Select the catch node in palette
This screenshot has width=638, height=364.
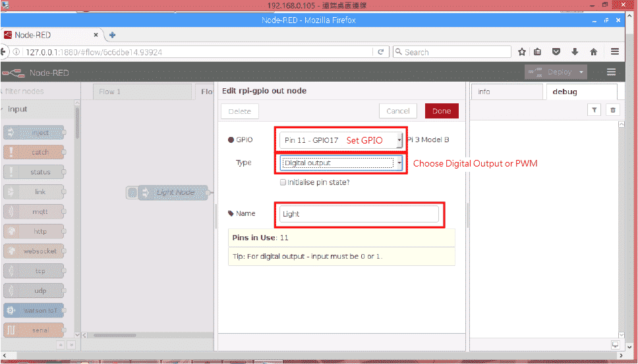click(34, 152)
